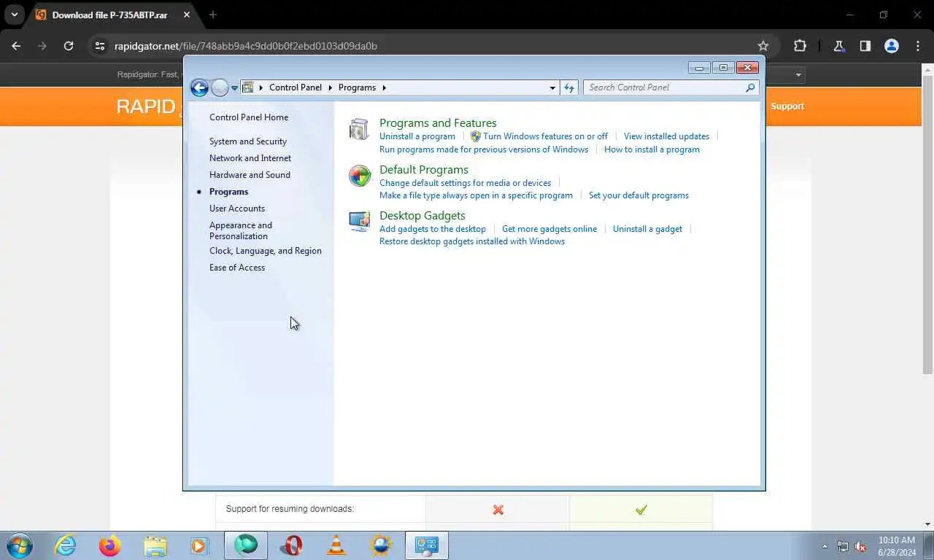Click Change default settings for media or devices
Screen dimensions: 934x560
[x=465, y=183]
